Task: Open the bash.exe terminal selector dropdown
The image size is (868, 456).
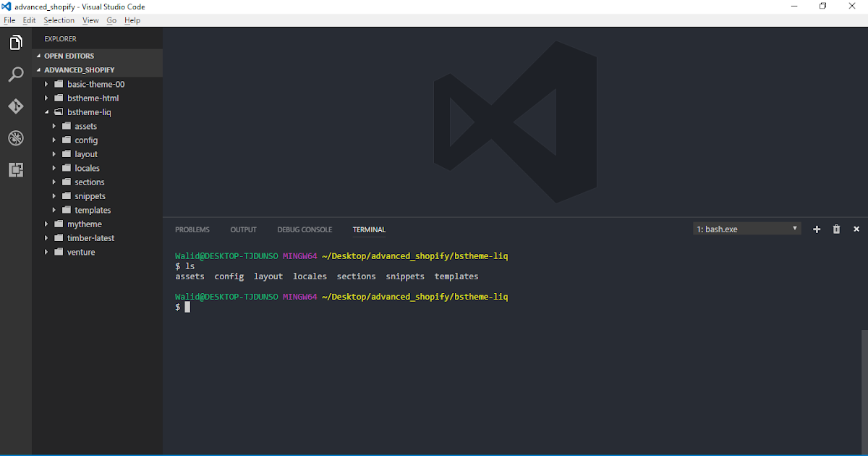Action: pyautogui.click(x=747, y=229)
